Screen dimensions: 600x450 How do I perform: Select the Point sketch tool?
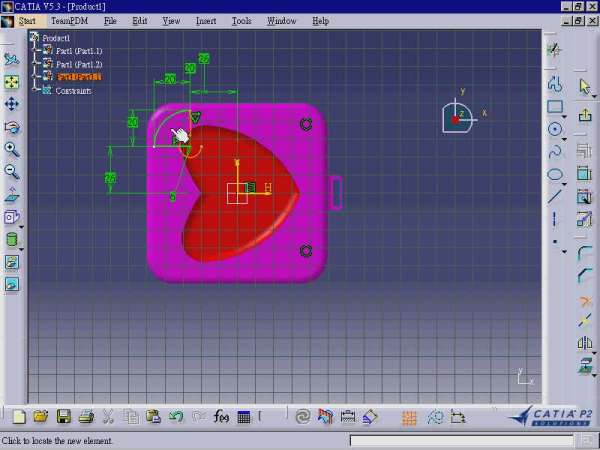(x=554, y=242)
